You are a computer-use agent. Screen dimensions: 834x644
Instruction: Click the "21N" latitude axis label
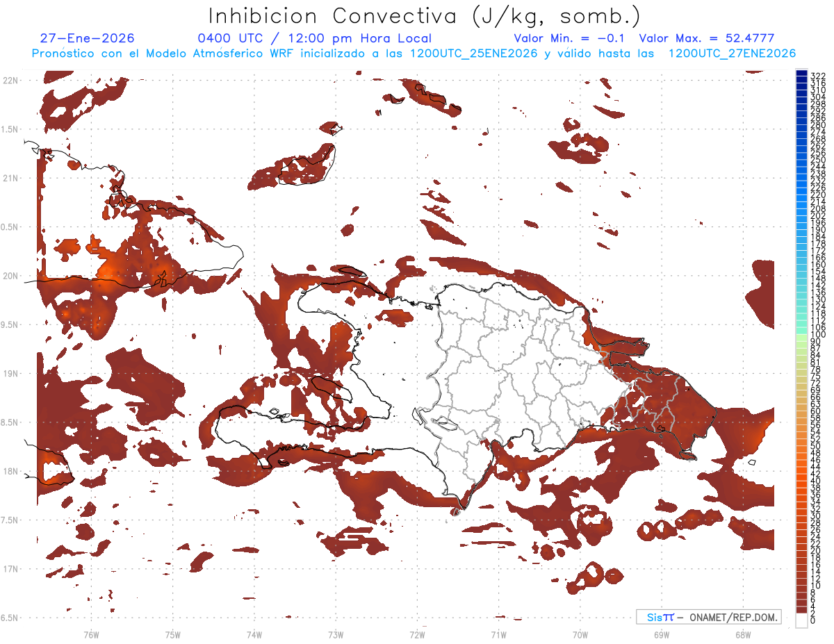(10, 178)
